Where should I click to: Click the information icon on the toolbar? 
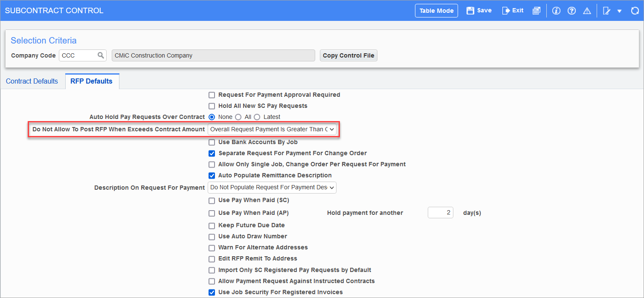click(x=556, y=11)
